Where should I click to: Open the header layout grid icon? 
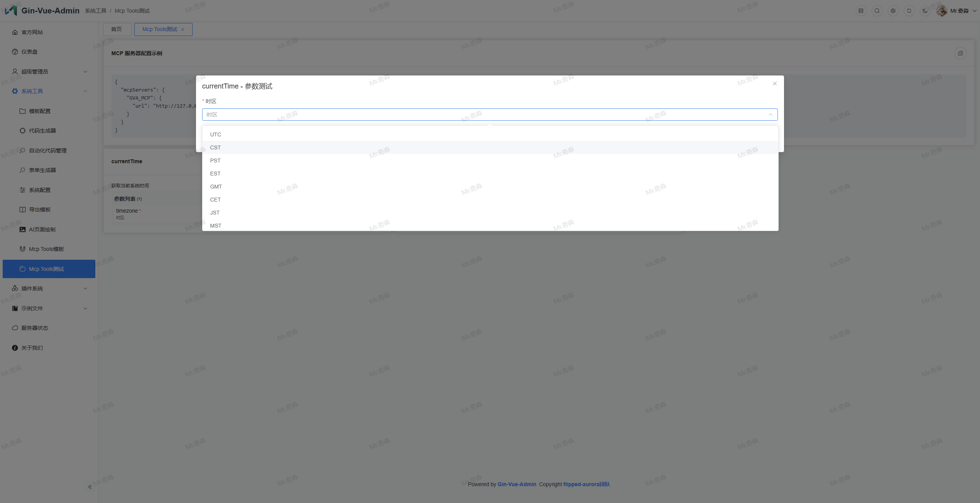pyautogui.click(x=861, y=11)
